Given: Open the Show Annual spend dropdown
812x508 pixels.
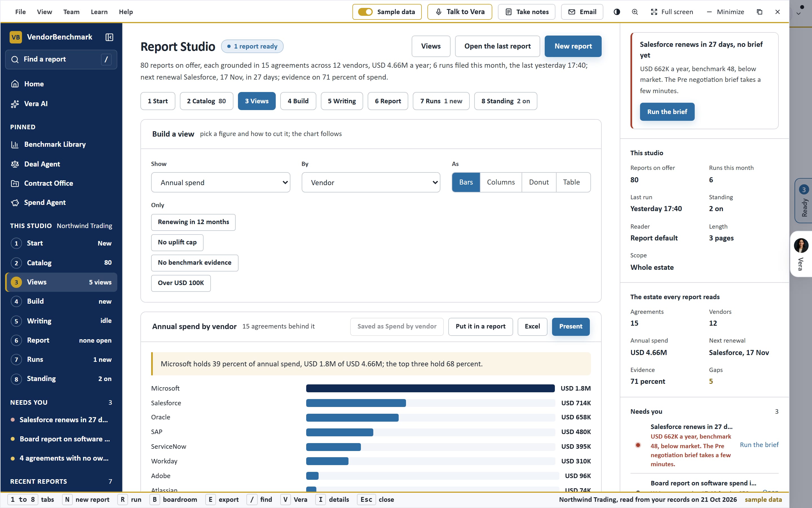Looking at the screenshot, I should [220, 182].
